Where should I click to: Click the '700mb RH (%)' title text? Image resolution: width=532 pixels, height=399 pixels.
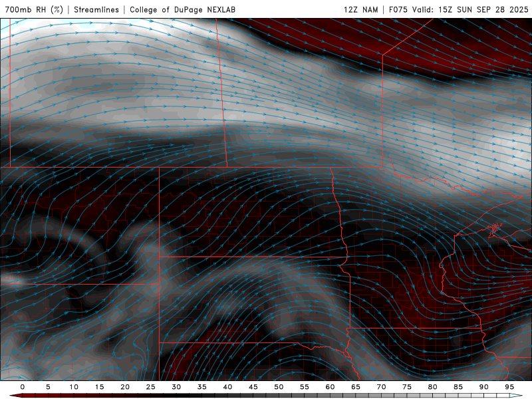34,9
